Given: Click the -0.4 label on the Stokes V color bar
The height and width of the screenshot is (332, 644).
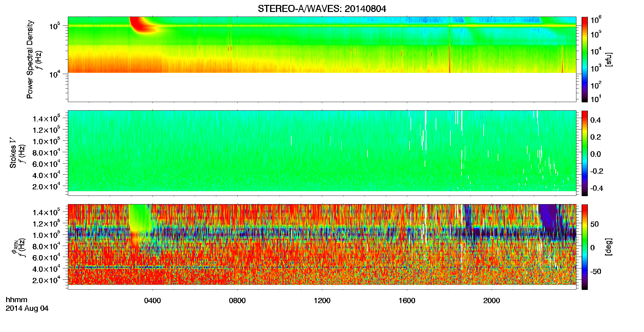Looking at the screenshot, I should [597, 188].
